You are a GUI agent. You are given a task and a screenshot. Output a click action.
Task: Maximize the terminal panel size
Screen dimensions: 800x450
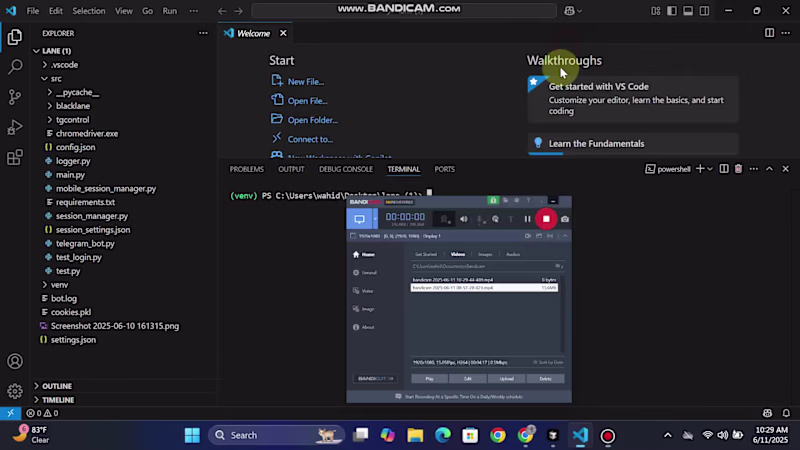coord(769,169)
